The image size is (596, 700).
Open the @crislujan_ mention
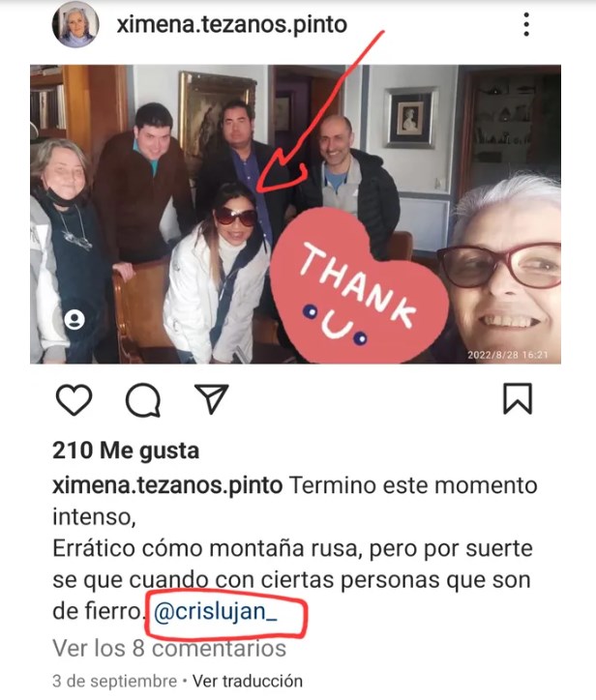pyautogui.click(x=216, y=612)
